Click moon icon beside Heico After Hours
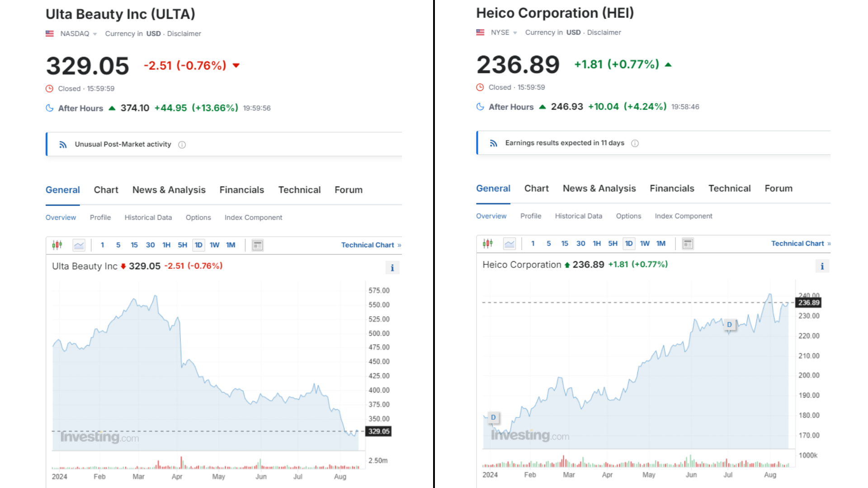The width and height of the screenshot is (868, 488). pos(480,107)
